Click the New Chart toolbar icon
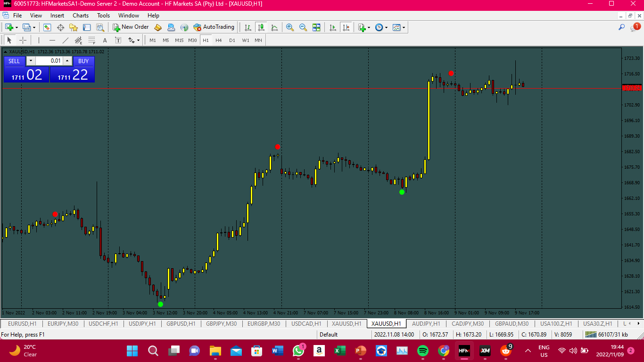This screenshot has height=362, width=644. (9, 27)
